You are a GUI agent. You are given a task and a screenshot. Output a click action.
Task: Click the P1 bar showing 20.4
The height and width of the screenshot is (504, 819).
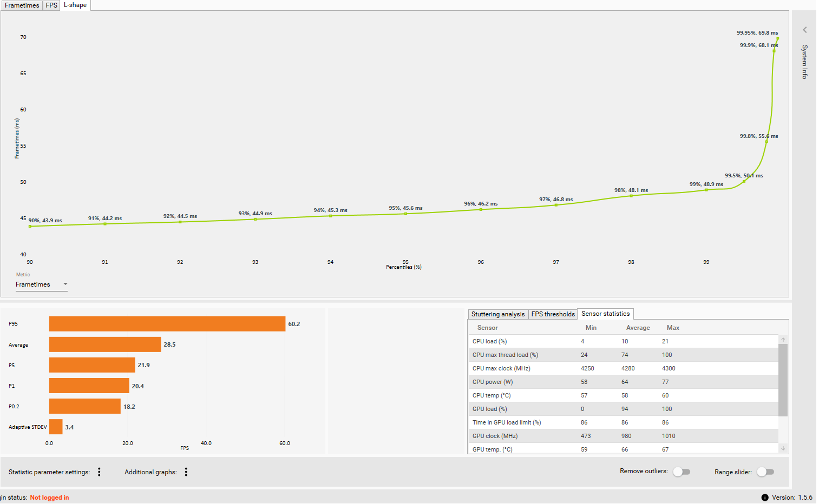pyautogui.click(x=89, y=386)
